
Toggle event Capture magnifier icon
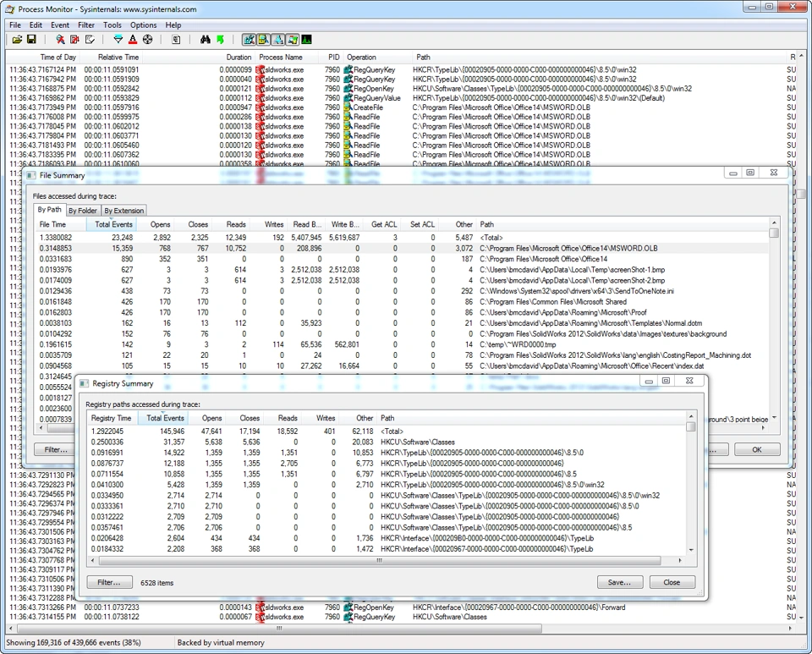[61, 40]
